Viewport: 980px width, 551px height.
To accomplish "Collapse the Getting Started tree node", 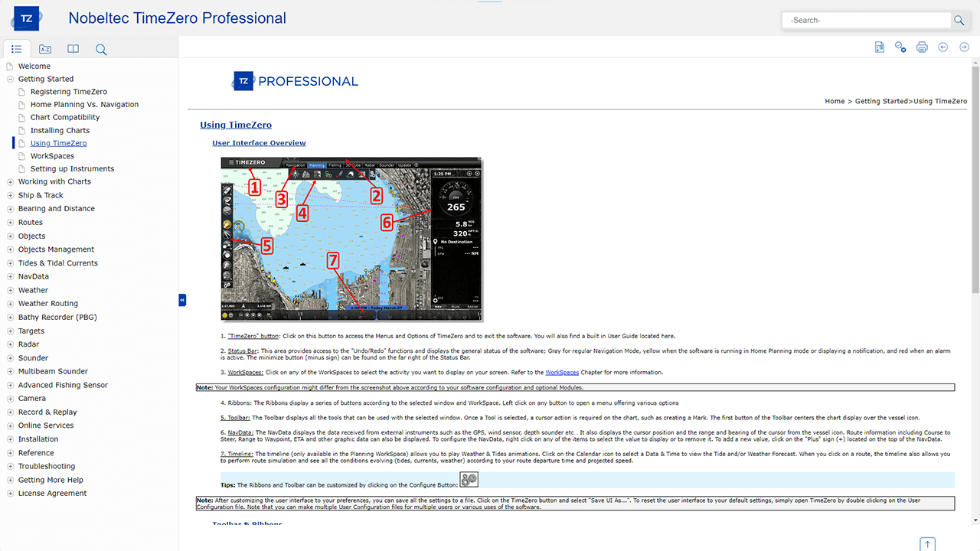I will [x=10, y=79].
